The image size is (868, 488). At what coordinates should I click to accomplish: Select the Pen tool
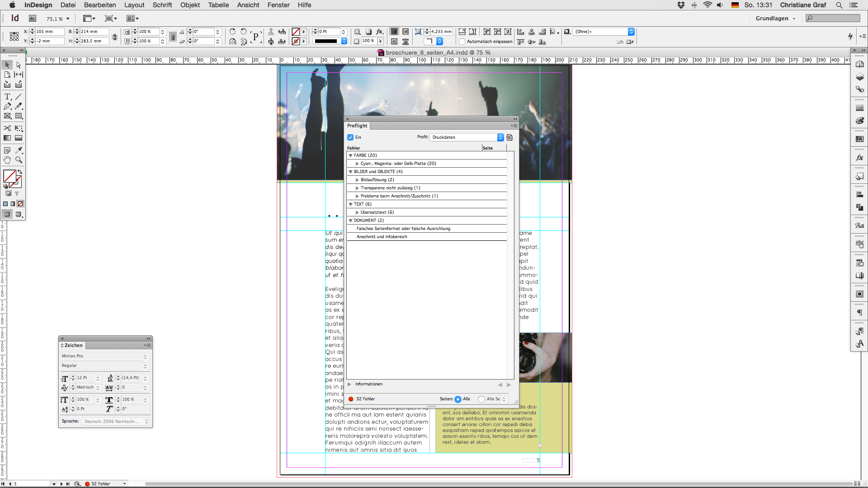[7, 106]
